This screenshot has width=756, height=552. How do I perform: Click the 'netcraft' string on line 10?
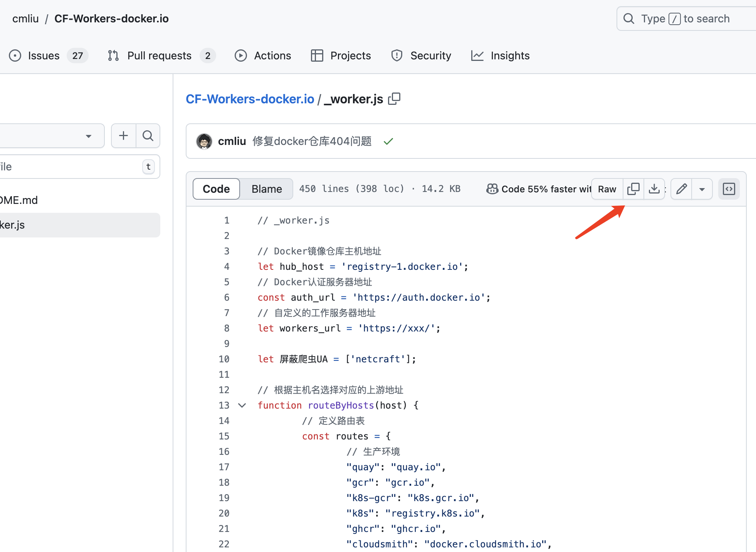pyautogui.click(x=378, y=359)
